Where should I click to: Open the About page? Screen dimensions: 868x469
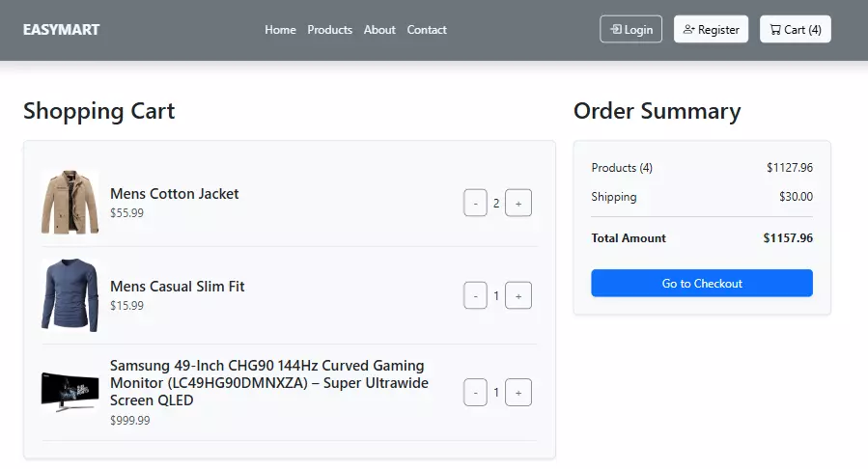[x=379, y=30]
